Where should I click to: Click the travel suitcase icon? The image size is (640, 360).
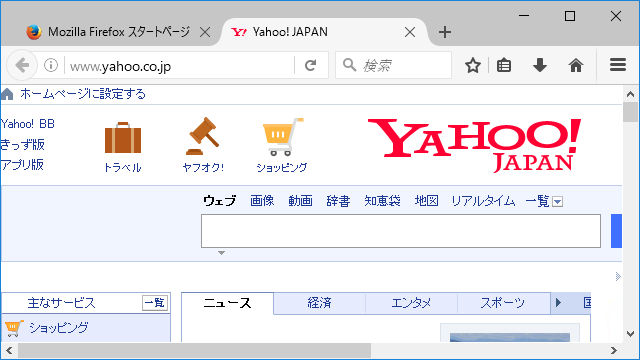coord(123,137)
